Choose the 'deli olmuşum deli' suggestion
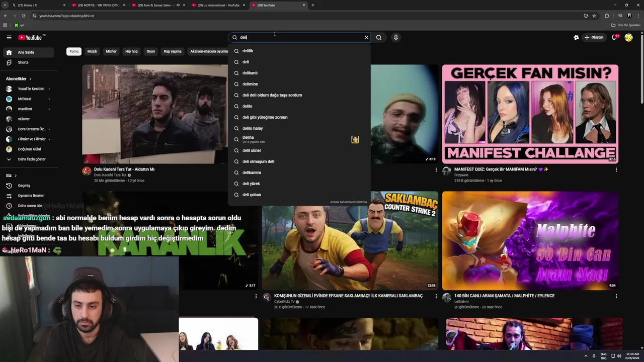The width and height of the screenshot is (644, 362). [x=299, y=161]
